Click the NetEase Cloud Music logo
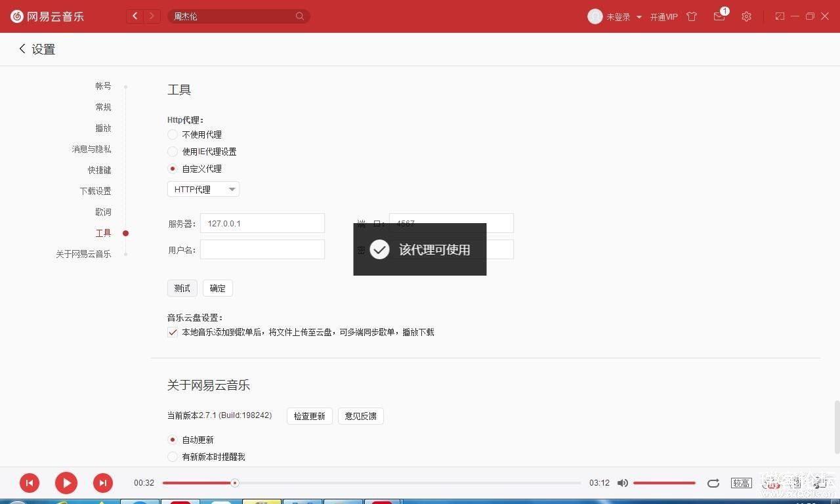This screenshot has height=504, width=840. [x=47, y=16]
